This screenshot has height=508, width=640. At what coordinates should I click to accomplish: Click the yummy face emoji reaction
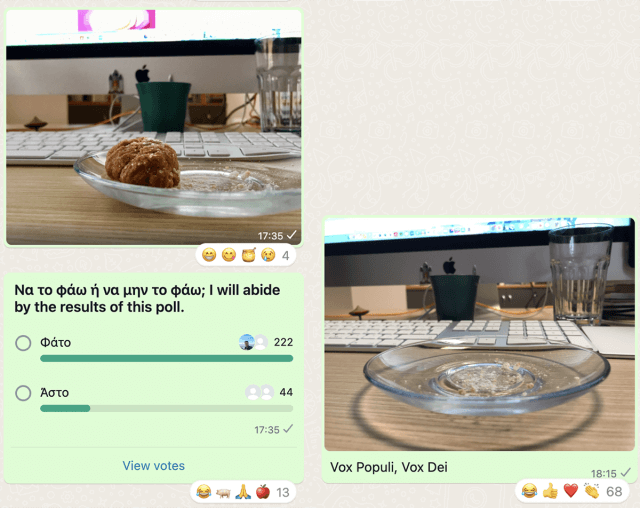coord(229,255)
